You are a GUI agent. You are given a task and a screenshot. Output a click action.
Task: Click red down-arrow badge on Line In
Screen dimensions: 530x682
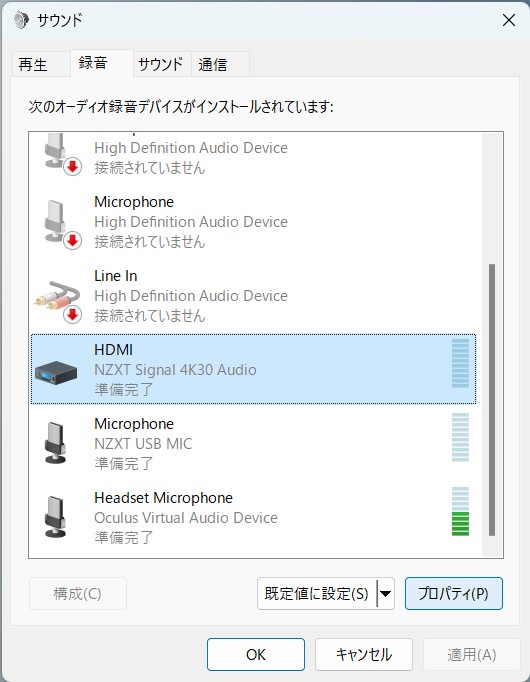pos(73,314)
